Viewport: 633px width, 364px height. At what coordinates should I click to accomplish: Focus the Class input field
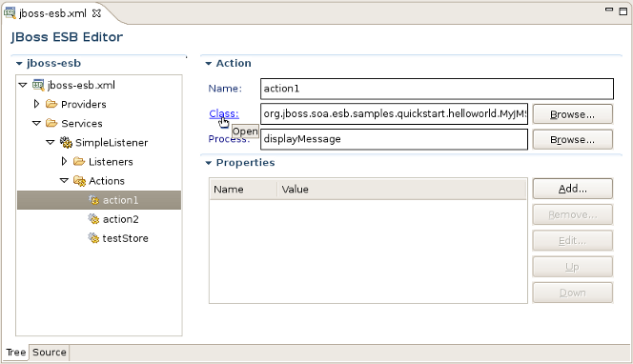click(x=394, y=113)
